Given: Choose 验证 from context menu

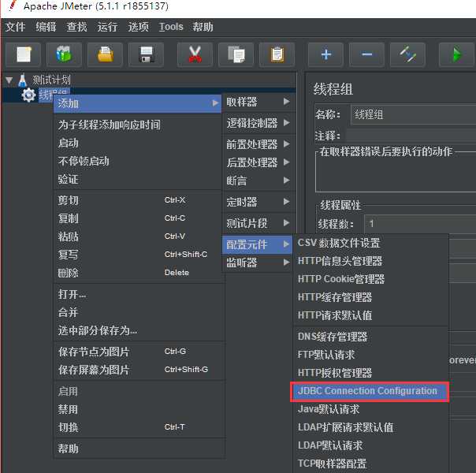Looking at the screenshot, I should pos(137,179).
